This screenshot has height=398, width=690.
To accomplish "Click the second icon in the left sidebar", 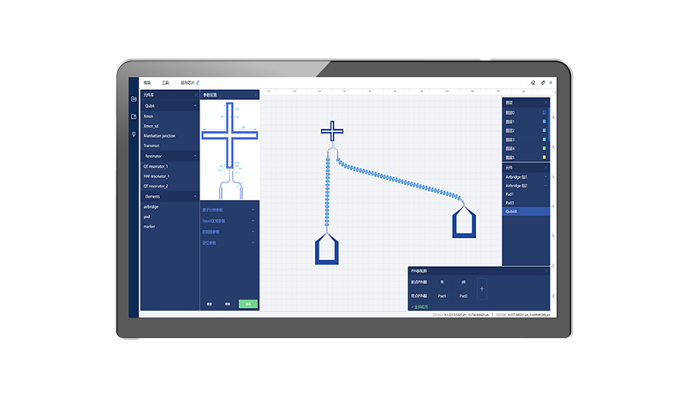I will 134,117.
